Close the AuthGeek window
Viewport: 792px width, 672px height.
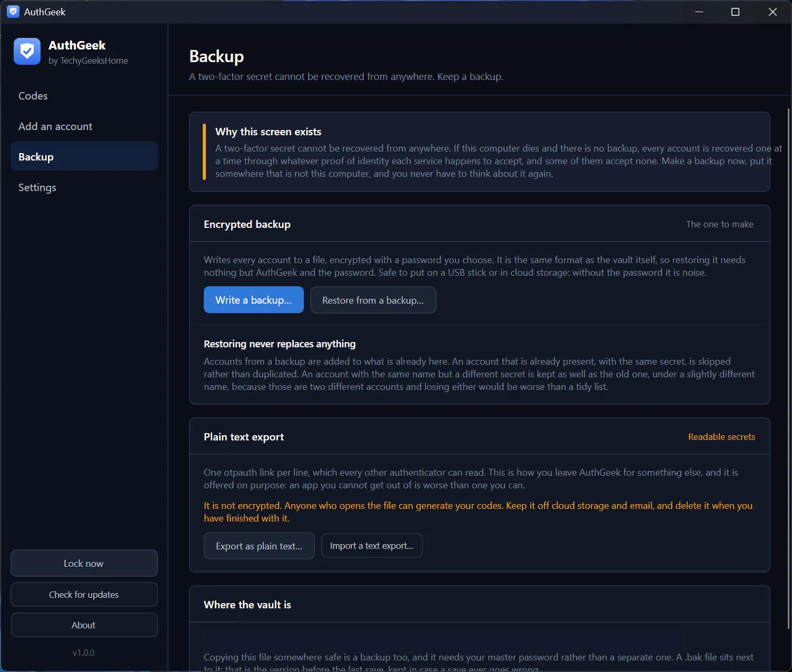tap(773, 12)
